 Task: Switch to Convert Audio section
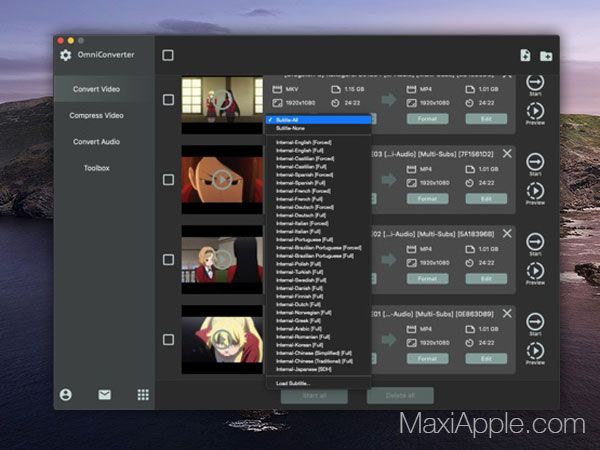click(96, 142)
